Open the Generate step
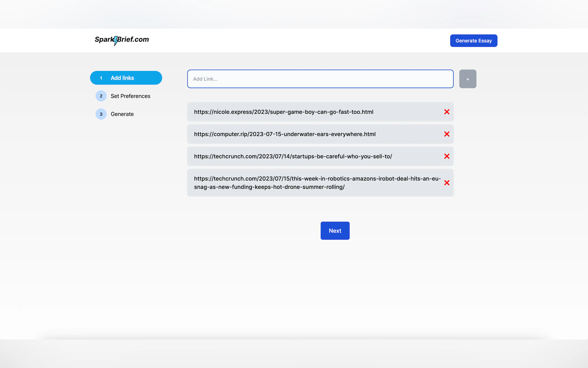Viewport: 588px width, 368px height. coord(122,114)
